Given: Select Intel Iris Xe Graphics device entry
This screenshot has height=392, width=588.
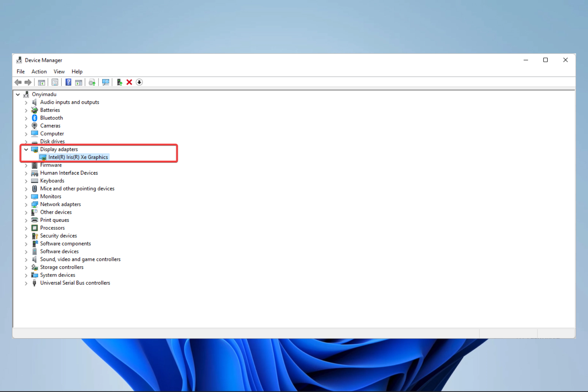Looking at the screenshot, I should click(x=78, y=156).
